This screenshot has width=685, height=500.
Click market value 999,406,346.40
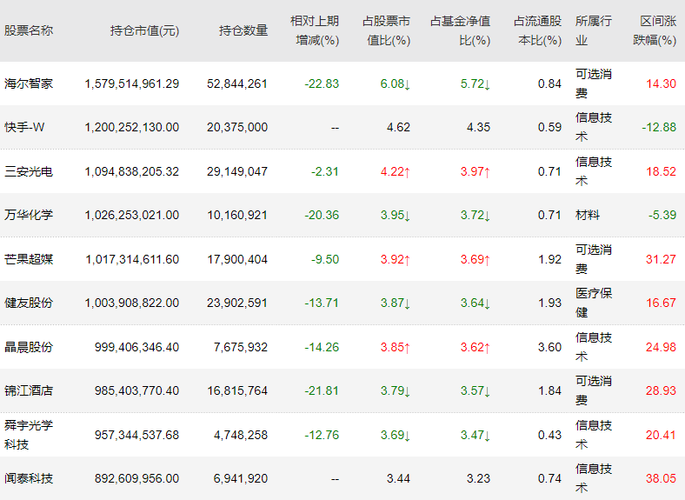(137, 347)
